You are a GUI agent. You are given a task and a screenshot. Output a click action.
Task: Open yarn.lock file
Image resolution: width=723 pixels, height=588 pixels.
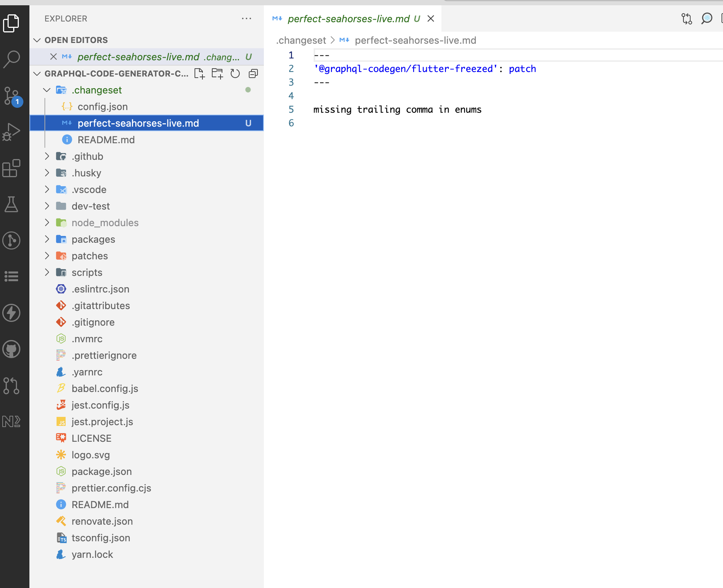click(147, 554)
